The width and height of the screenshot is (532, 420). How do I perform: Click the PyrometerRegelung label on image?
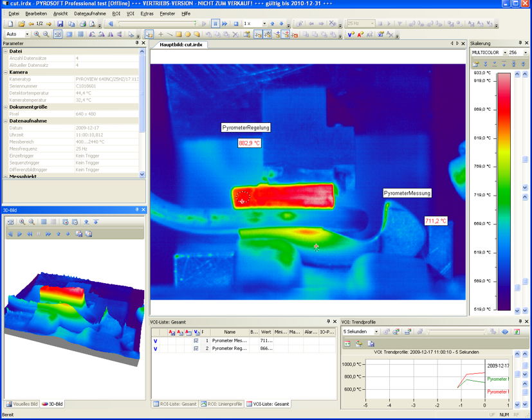pyautogui.click(x=246, y=127)
